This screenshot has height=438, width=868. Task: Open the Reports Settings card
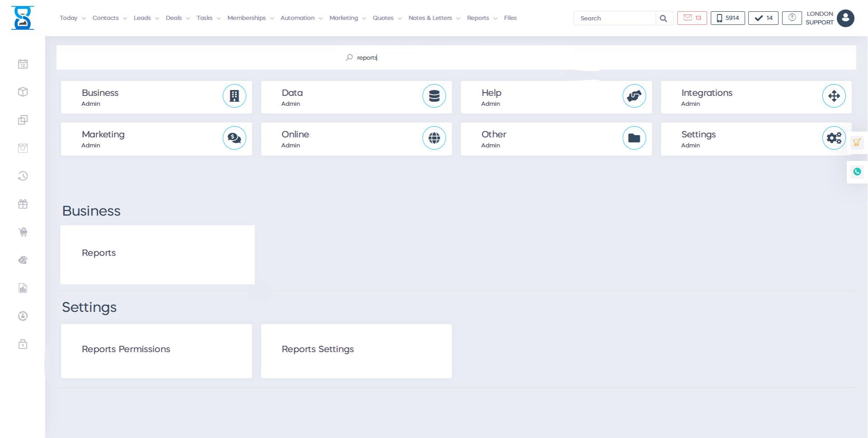tap(356, 351)
